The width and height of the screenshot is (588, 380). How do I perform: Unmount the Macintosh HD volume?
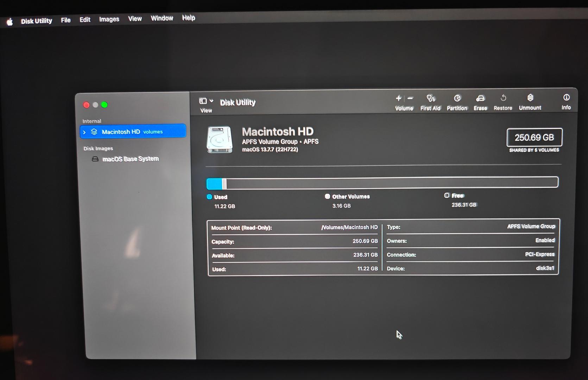tap(530, 102)
